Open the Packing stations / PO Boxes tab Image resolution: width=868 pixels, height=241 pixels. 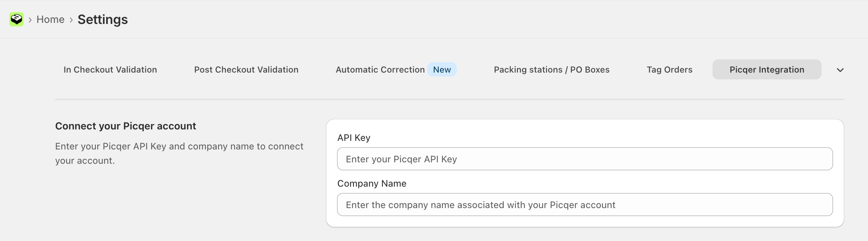tap(552, 69)
